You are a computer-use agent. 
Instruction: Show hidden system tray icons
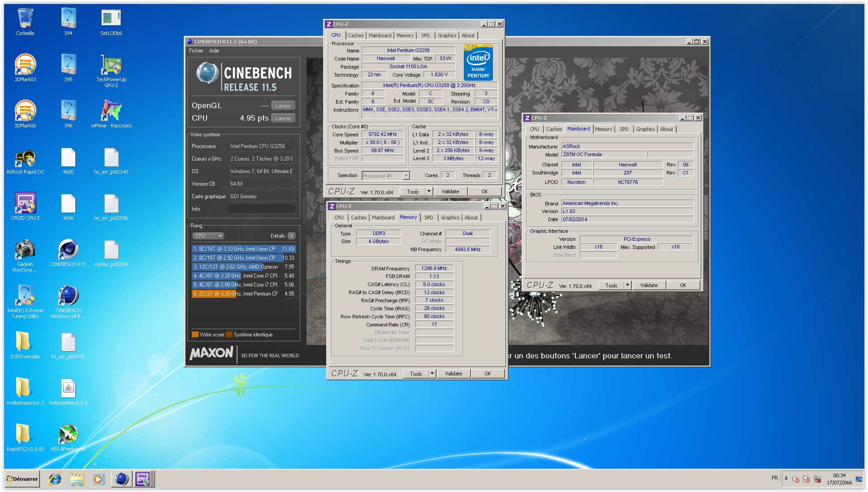(786, 479)
